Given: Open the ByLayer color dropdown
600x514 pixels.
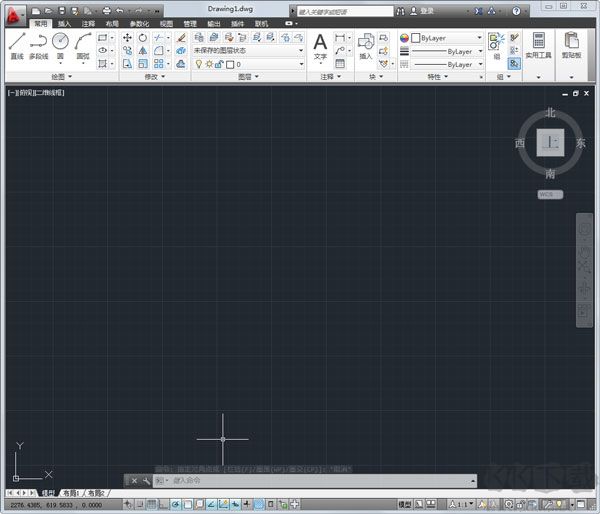Looking at the screenshot, I should (x=447, y=38).
